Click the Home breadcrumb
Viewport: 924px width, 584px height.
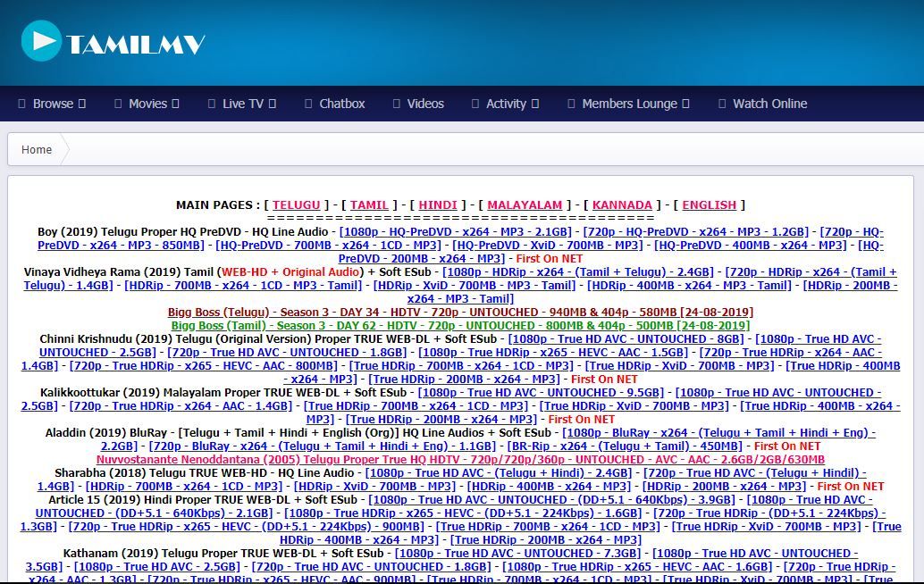click(37, 149)
